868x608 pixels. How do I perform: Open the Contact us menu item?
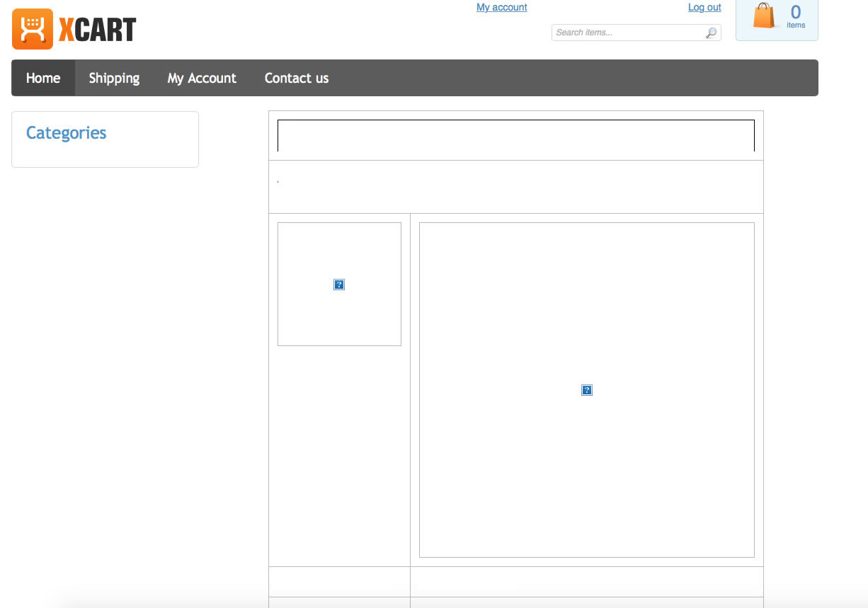(297, 78)
